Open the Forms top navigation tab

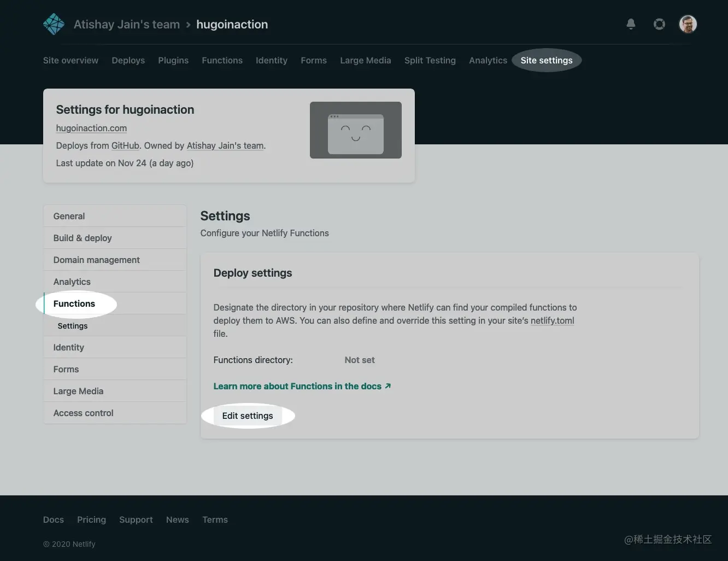[x=314, y=60]
